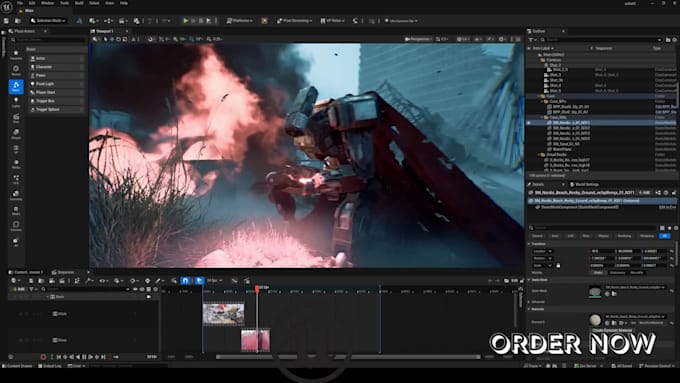Open the Platforms dropdown
The image size is (680, 383).
point(239,20)
